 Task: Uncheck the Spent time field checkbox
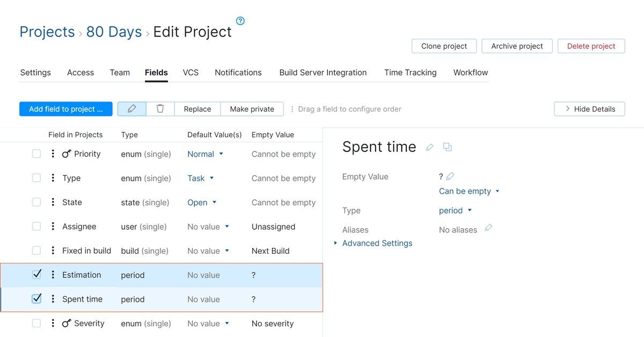coord(36,298)
